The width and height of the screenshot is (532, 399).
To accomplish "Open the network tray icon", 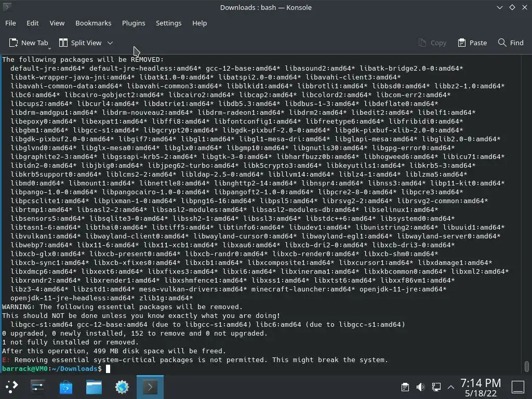I will pyautogui.click(x=436, y=387).
